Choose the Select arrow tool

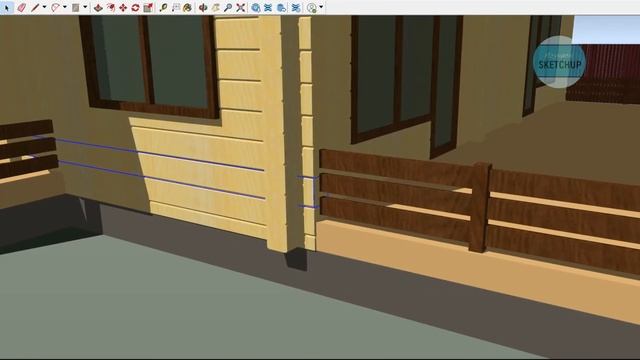7,7
